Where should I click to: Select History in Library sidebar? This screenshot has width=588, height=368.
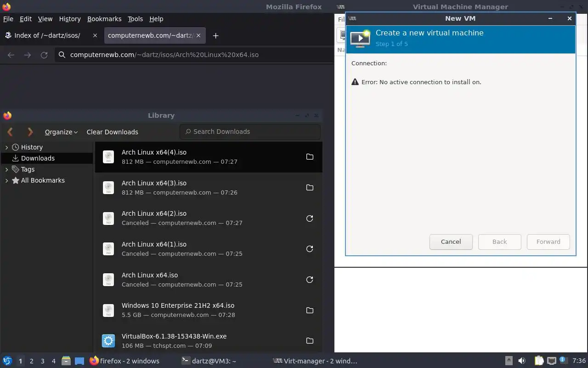coord(47,147)
